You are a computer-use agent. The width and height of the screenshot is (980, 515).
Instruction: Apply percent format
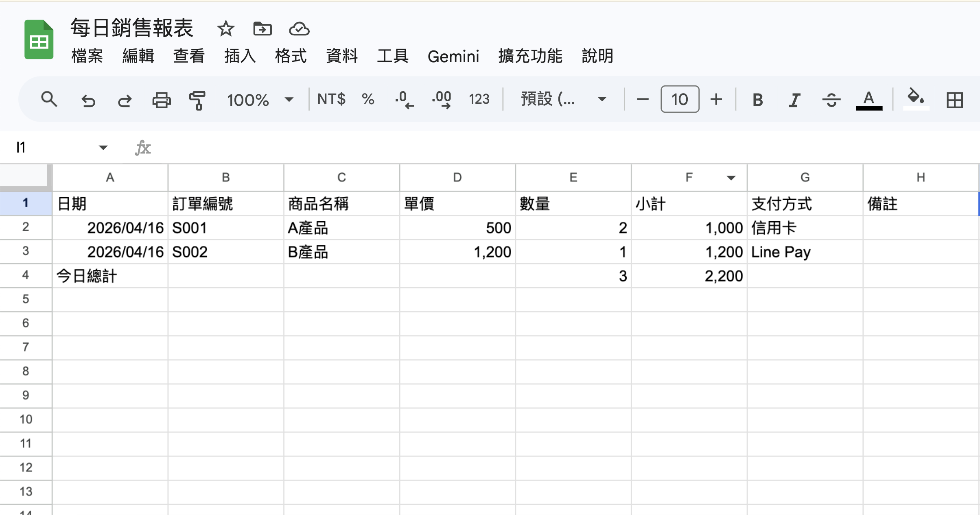pos(368,99)
